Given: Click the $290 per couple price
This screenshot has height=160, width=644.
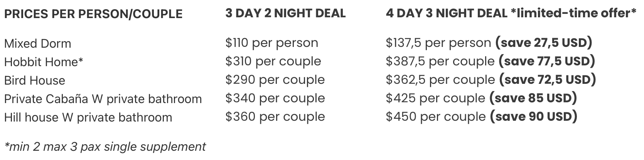Looking at the screenshot, I should [275, 80].
